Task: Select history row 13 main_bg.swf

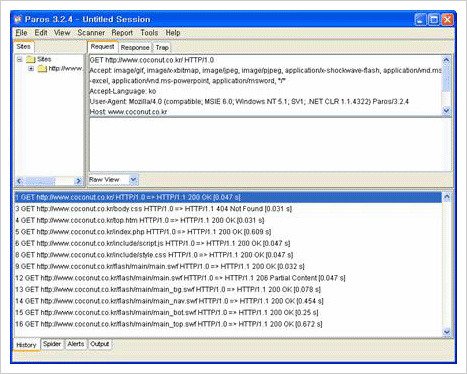Action: [228, 289]
